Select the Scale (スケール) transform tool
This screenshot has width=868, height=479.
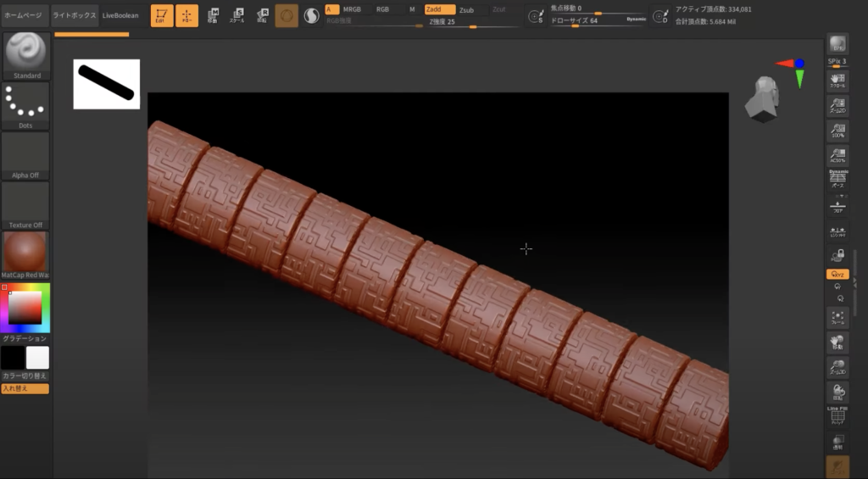click(x=237, y=15)
